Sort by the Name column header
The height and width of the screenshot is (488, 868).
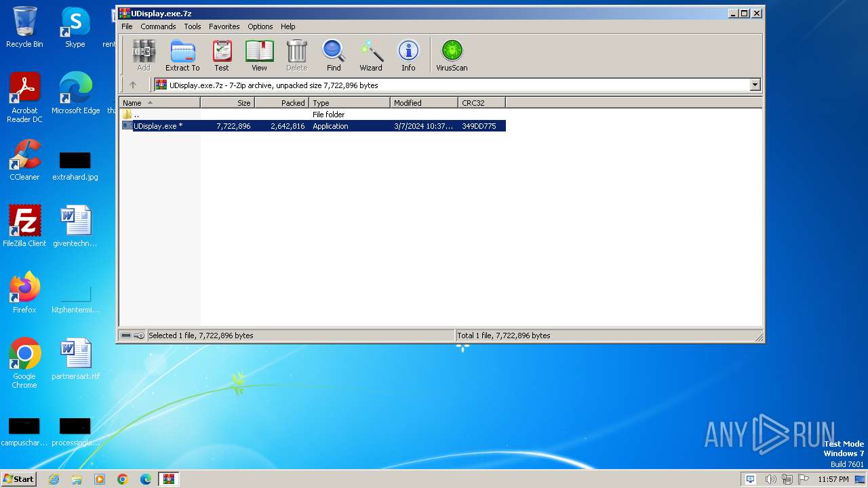click(160, 102)
